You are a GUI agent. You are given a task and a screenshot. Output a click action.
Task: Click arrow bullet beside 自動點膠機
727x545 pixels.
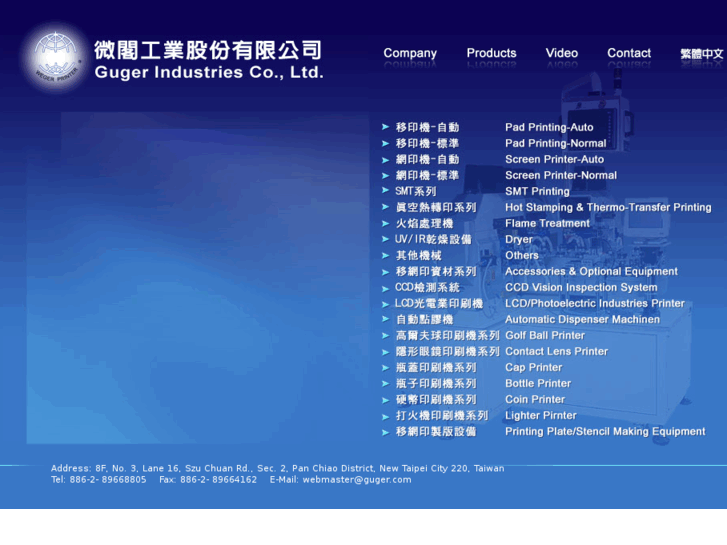385,319
